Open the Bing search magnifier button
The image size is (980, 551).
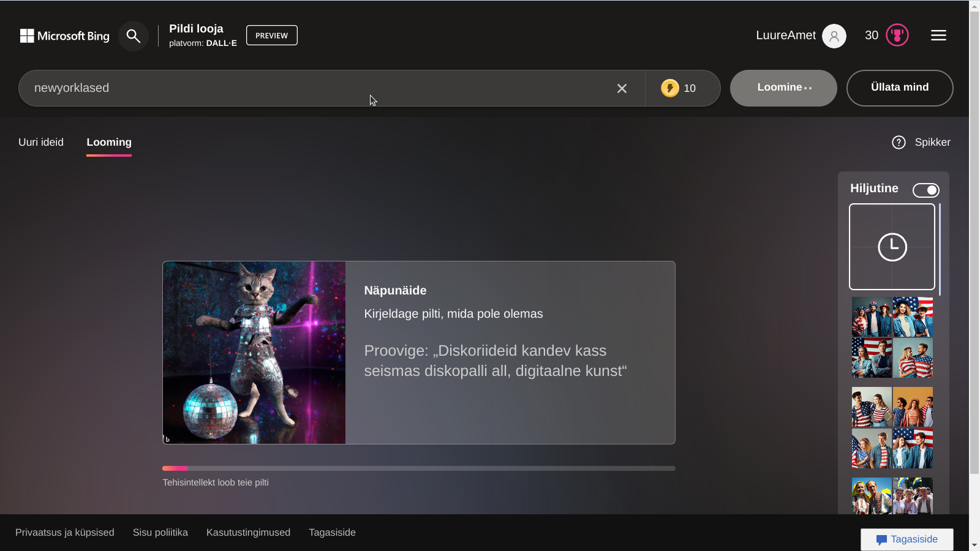134,36
